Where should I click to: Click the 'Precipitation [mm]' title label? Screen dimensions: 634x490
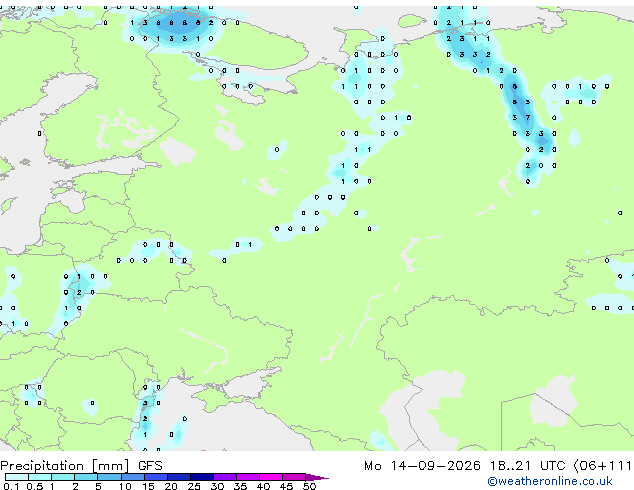coord(65,466)
